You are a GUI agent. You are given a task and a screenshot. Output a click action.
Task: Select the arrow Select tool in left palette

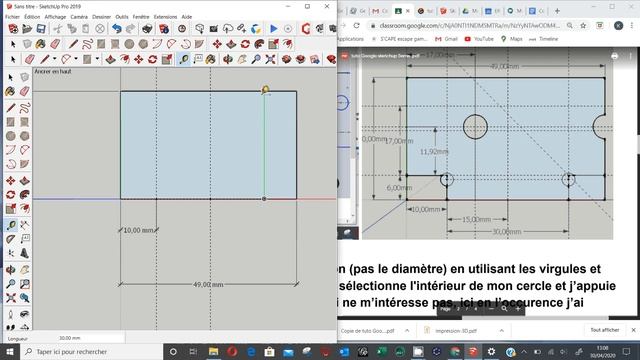[x=11, y=77]
